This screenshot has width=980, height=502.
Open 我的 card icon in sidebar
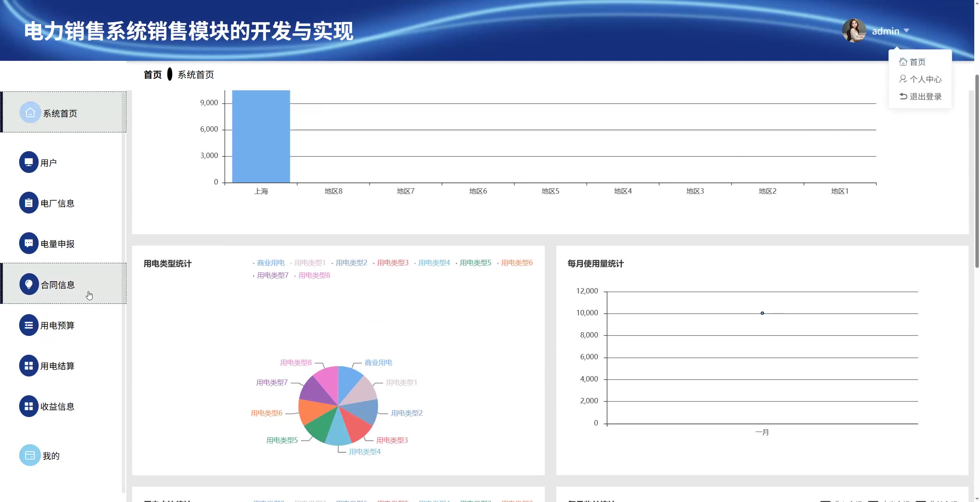(30, 455)
